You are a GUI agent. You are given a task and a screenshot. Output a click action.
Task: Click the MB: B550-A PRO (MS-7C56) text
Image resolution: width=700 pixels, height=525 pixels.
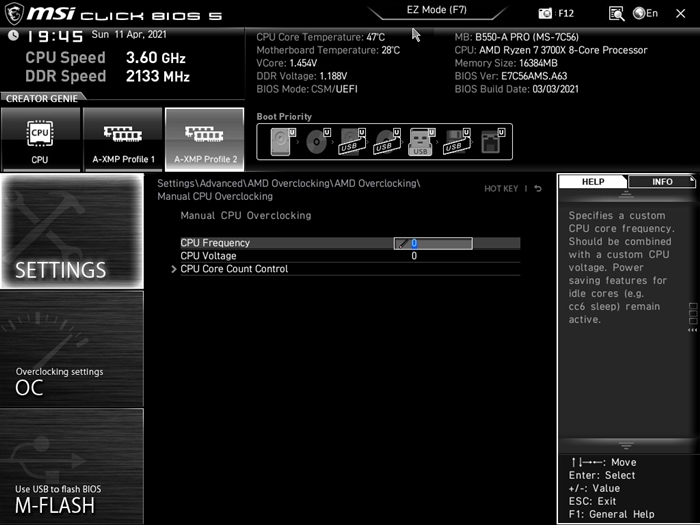pyautogui.click(x=517, y=37)
